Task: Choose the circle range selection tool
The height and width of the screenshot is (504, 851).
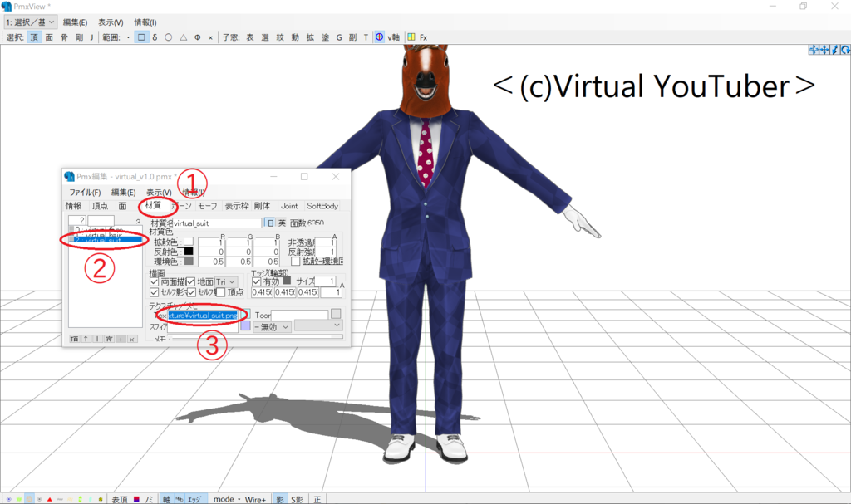Action: (x=169, y=37)
